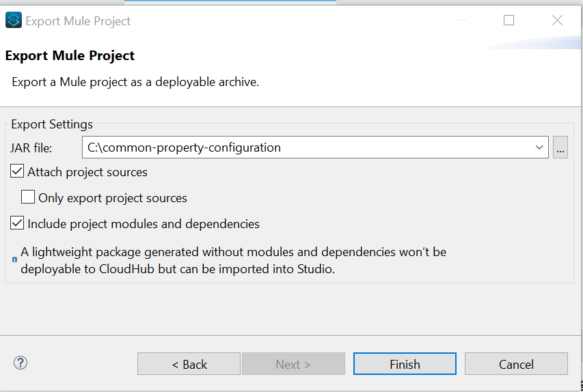Click the blue info icon beside lightweight package note
This screenshot has height=392, width=583.
pyautogui.click(x=15, y=260)
